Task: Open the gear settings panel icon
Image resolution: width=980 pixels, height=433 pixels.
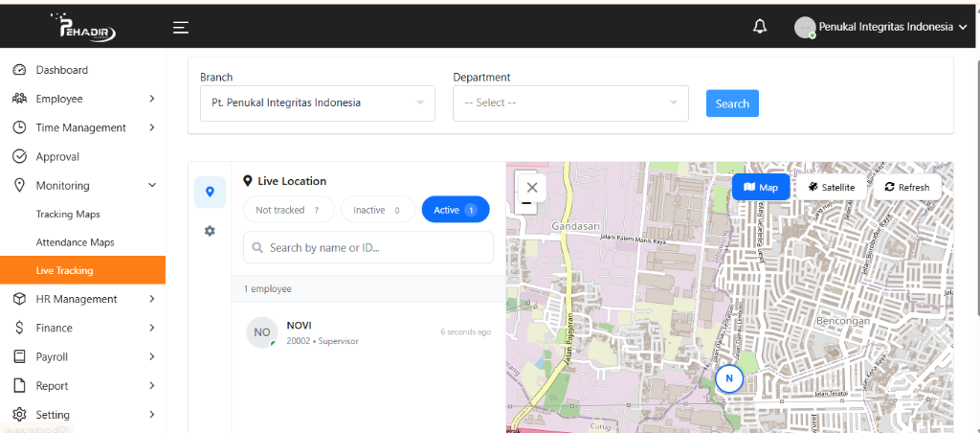Action: point(210,231)
